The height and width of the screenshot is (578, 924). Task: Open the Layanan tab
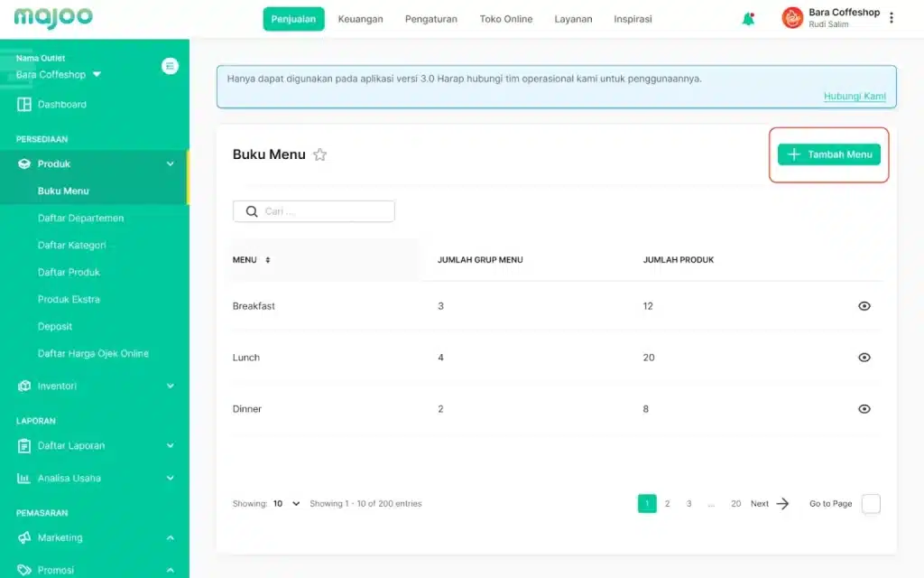(x=573, y=19)
